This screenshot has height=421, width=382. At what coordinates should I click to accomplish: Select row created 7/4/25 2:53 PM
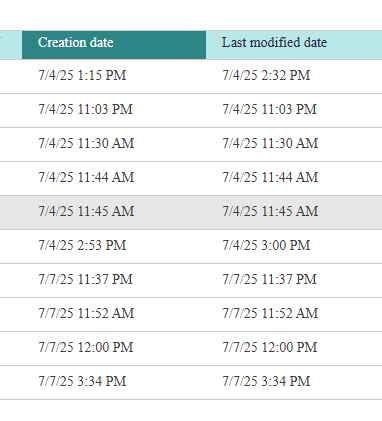[191, 246]
